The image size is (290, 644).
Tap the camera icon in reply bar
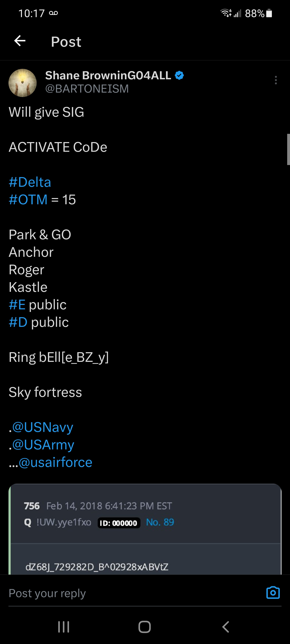pos(273,592)
